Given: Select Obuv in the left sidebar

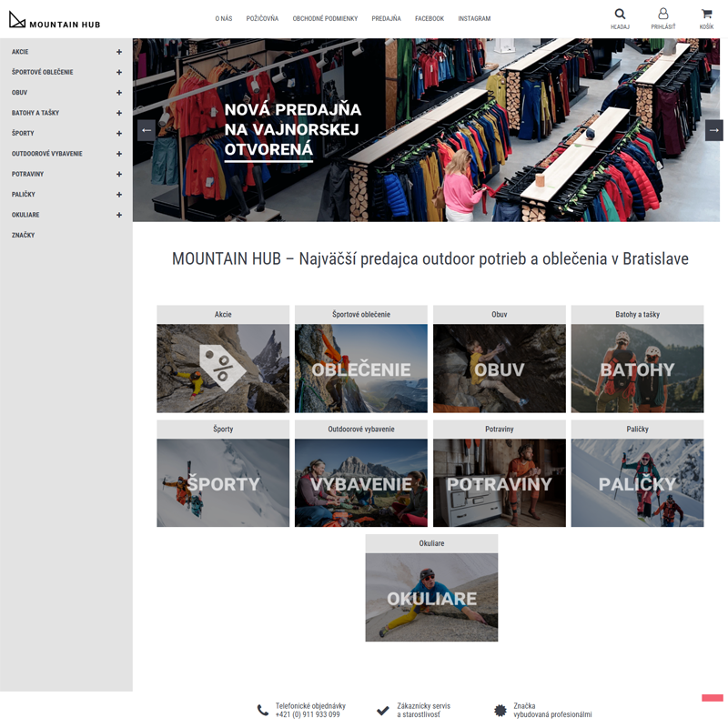Looking at the screenshot, I should click(19, 93).
